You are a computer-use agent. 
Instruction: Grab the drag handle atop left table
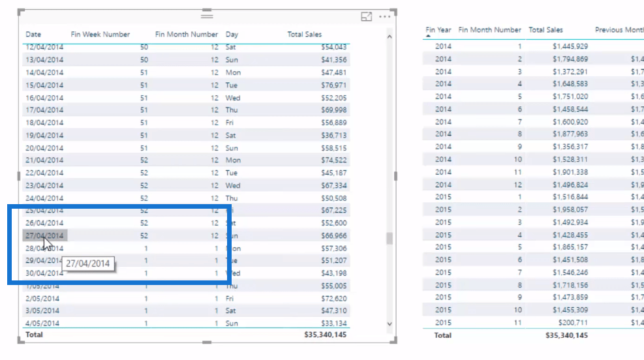(x=207, y=16)
